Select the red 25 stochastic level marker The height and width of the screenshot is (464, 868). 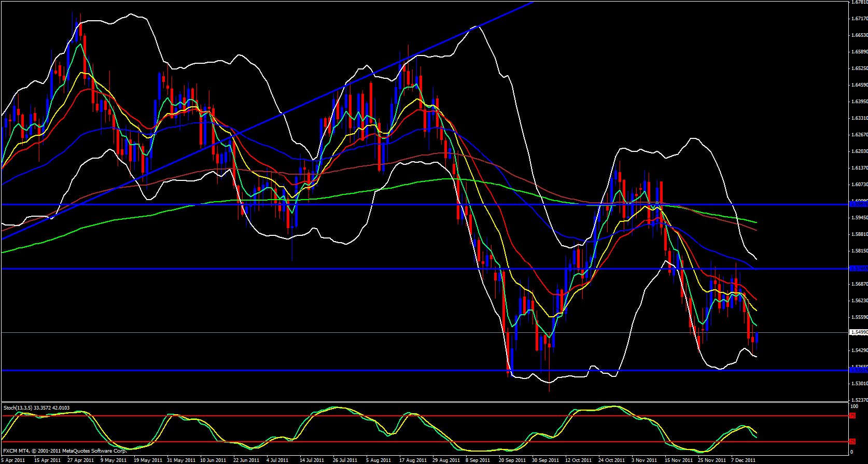tap(852, 442)
